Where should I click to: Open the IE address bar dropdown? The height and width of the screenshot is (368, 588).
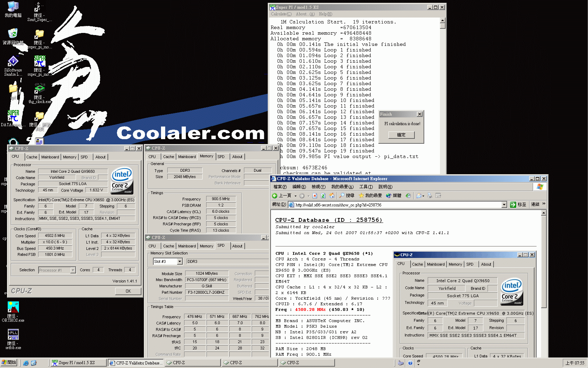[504, 205]
